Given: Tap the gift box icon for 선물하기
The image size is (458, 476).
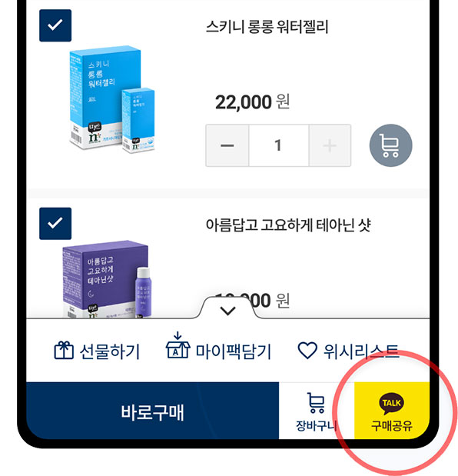Looking at the screenshot, I should click(x=64, y=351).
